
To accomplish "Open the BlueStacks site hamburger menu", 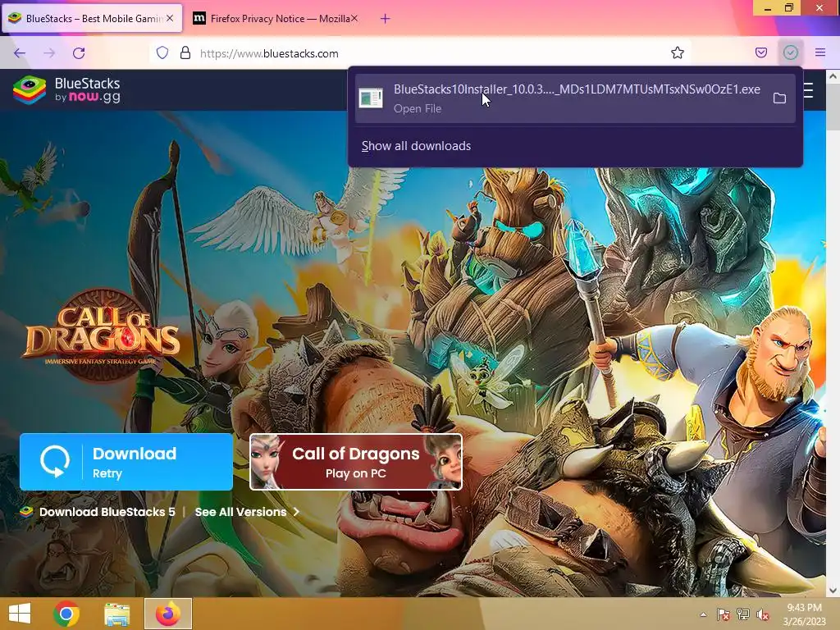I will click(x=809, y=90).
